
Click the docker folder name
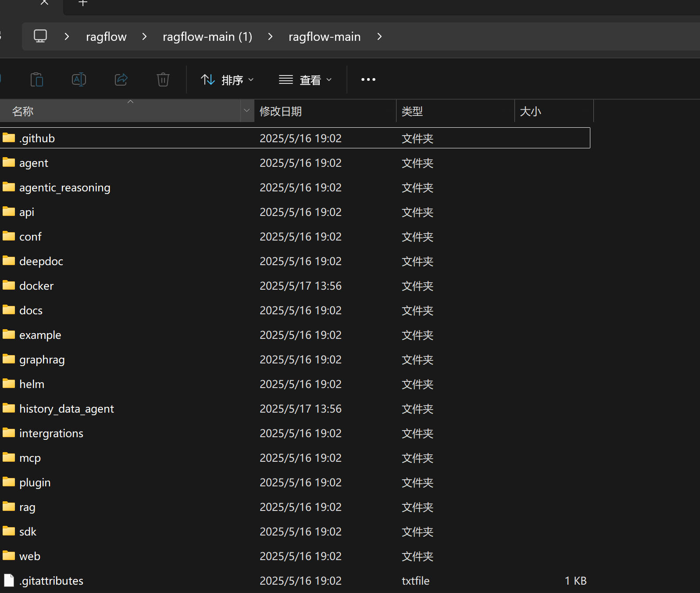[x=36, y=286]
